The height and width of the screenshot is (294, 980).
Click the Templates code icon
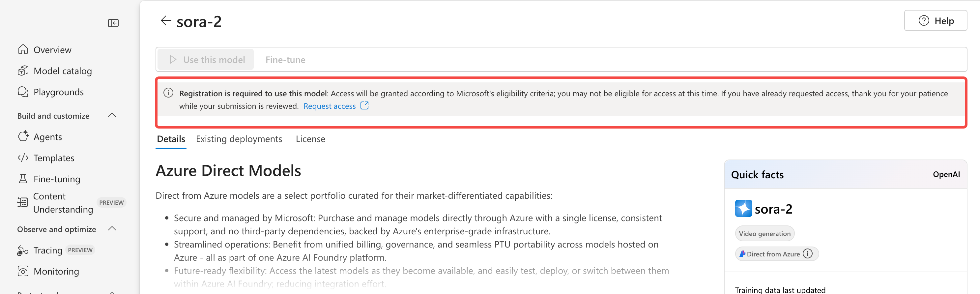(x=23, y=158)
